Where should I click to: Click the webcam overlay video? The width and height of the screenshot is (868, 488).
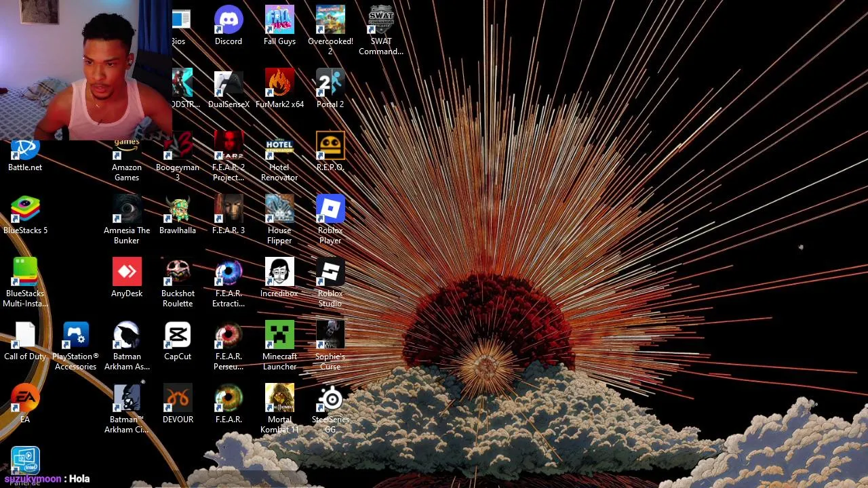click(86, 70)
